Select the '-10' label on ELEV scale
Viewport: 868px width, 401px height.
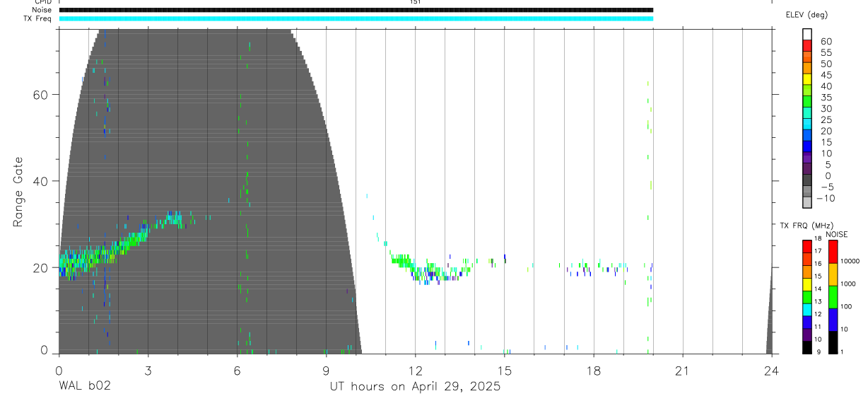coord(824,198)
